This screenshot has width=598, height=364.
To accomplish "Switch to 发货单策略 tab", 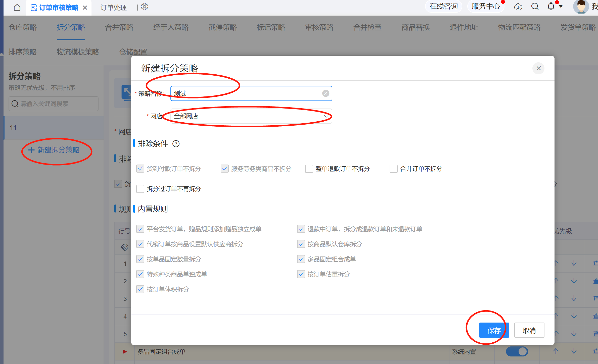I will coord(578,27).
